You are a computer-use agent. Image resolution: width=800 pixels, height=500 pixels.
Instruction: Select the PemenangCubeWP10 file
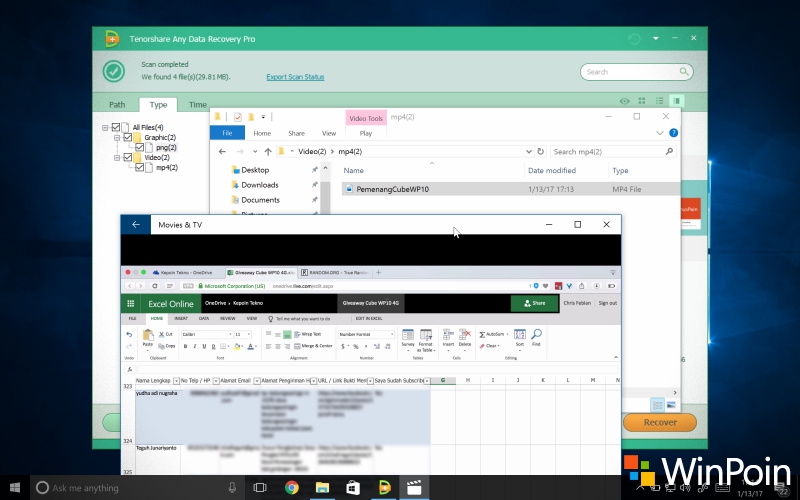coord(392,189)
